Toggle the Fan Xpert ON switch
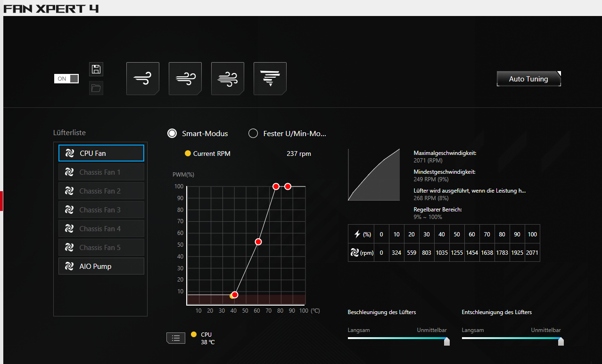Viewport: 602px width, 364px height. coord(66,79)
